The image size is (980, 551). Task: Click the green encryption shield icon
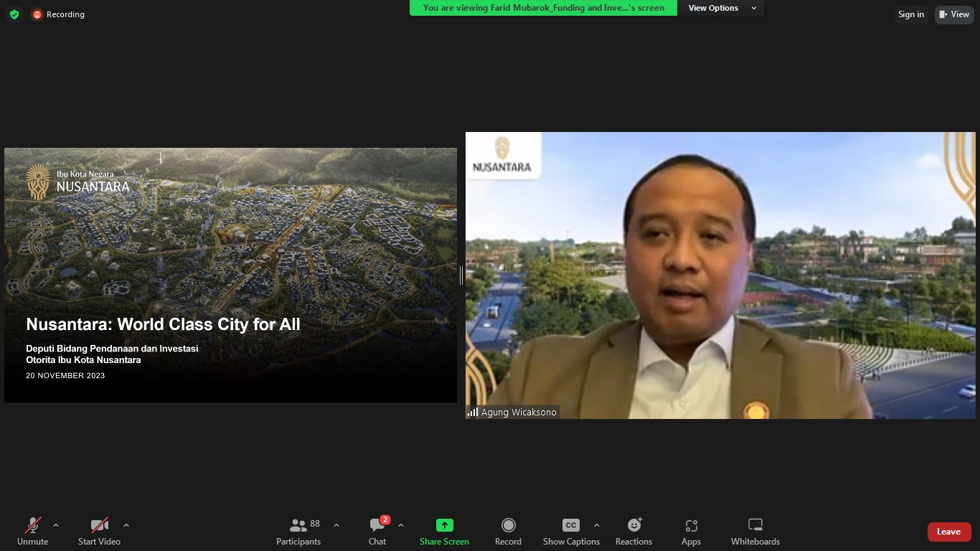click(14, 14)
